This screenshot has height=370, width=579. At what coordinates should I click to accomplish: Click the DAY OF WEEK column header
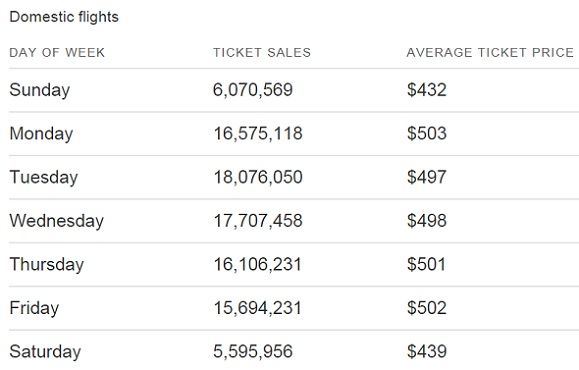point(57,52)
